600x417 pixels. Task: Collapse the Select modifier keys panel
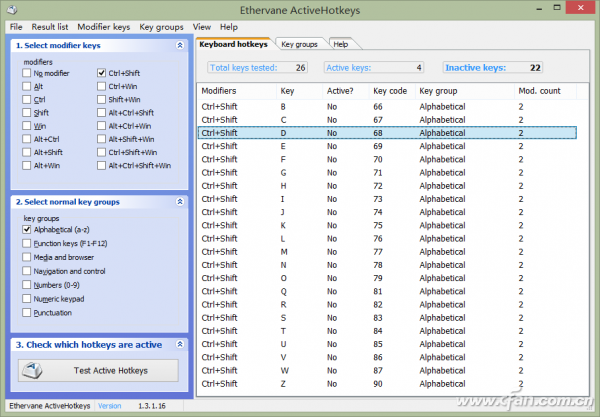(179, 46)
